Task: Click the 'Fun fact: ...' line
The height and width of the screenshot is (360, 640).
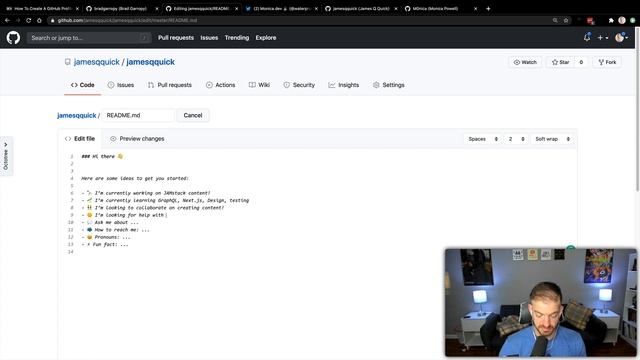Action: (104, 244)
